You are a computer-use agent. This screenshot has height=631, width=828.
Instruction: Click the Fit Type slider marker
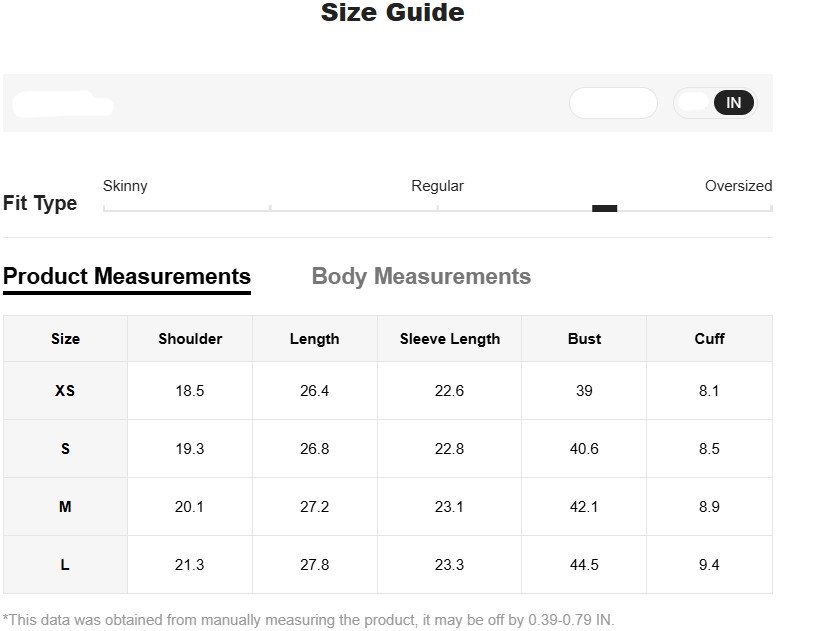point(604,208)
